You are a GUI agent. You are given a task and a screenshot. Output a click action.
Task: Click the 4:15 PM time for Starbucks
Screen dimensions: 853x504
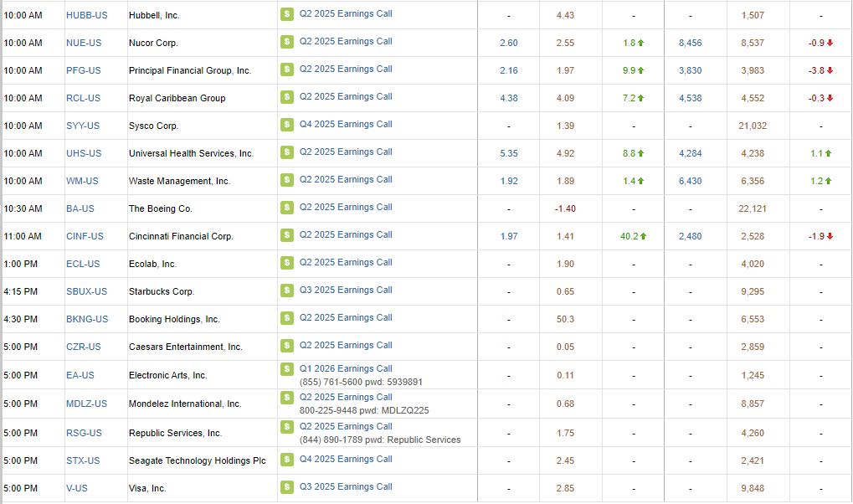[x=21, y=291]
